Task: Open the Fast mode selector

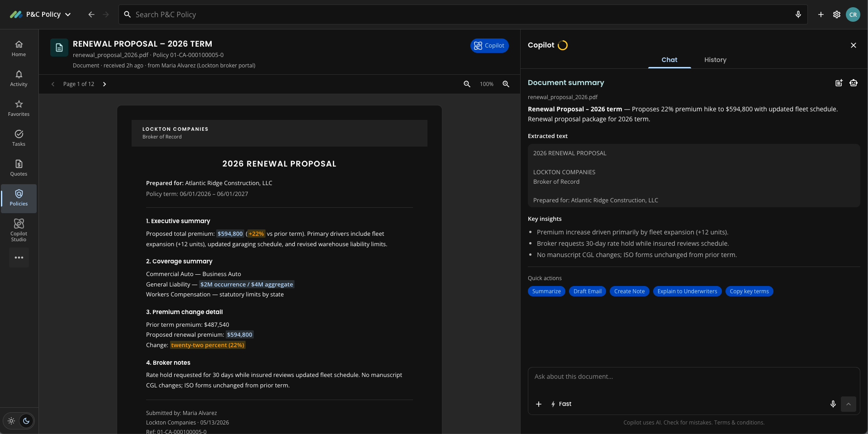Action: 561,404
